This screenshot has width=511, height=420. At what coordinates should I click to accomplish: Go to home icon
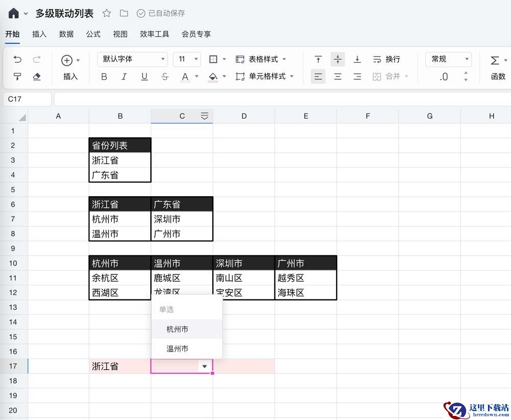[x=13, y=13]
